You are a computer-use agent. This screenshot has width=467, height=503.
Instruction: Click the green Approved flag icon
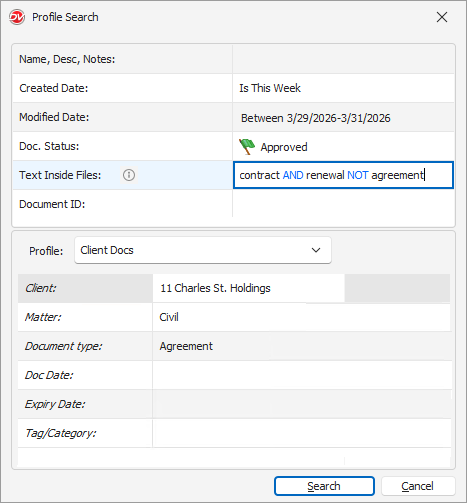tap(247, 147)
